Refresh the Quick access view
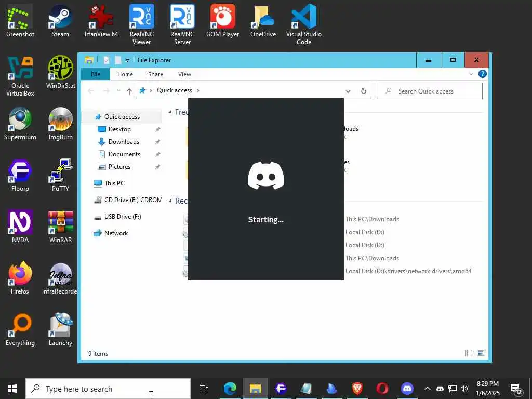 point(363,91)
